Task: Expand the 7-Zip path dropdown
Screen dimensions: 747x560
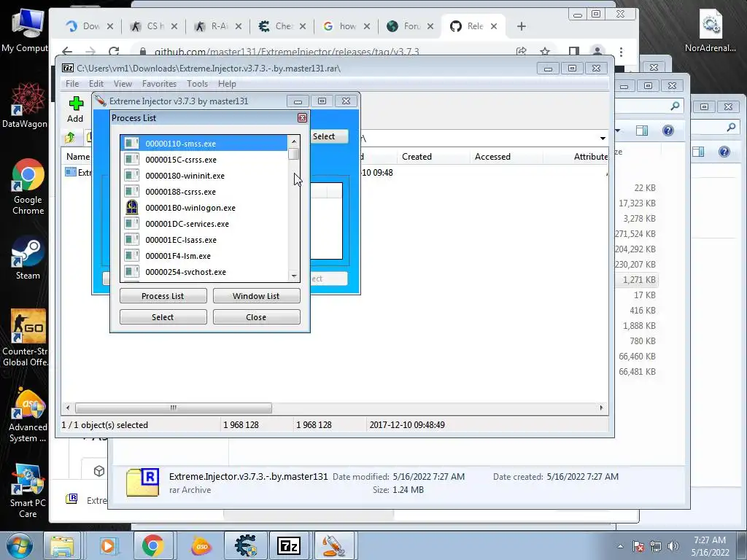Action: point(603,138)
